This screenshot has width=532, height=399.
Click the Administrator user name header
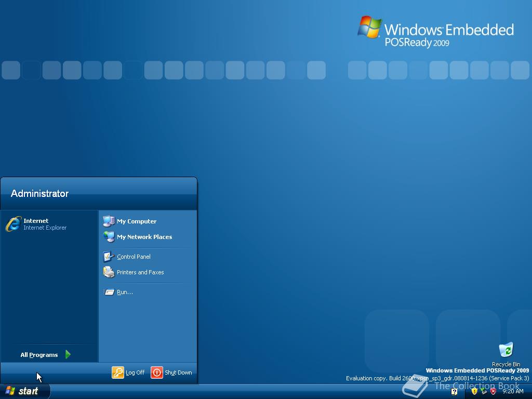39,193
